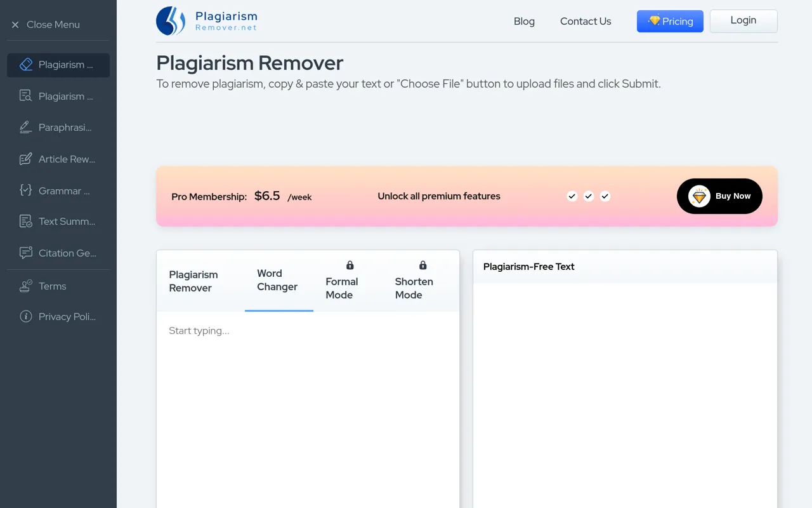The image size is (812, 508).
Task: Click the blue Pricing button
Action: pos(670,21)
